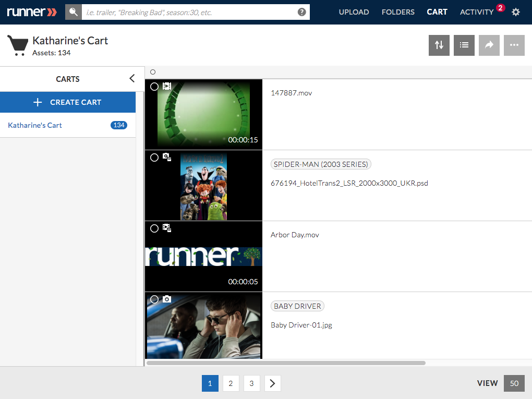Viewport: 532px width, 399px height.
Task: Open the more options ellipsis
Action: point(514,45)
